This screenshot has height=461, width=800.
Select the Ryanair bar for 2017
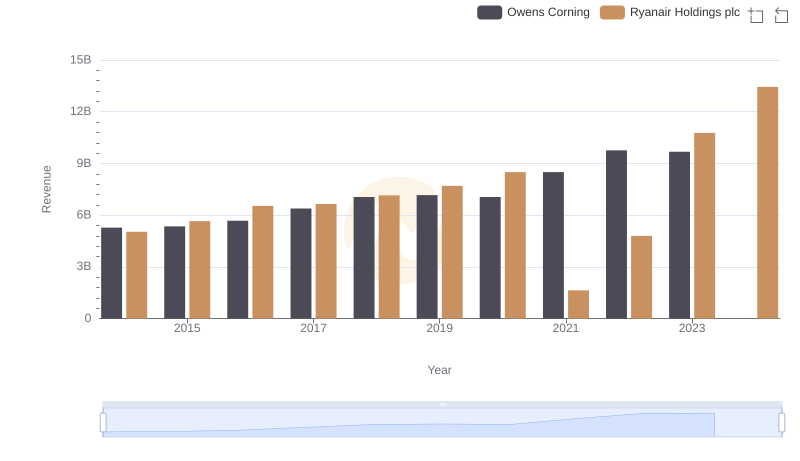[326, 261]
